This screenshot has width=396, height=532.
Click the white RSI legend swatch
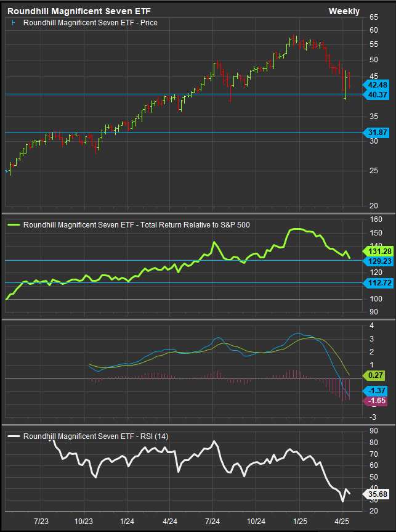pos(13,436)
